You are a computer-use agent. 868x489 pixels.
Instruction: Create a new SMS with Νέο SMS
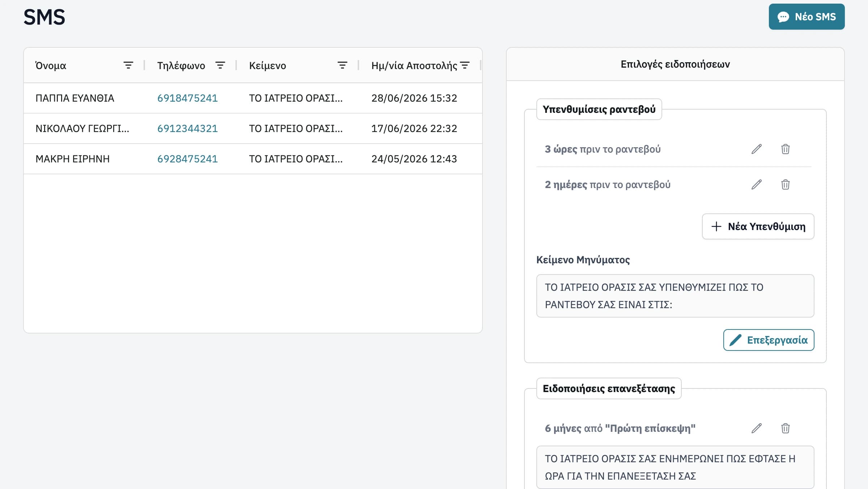(807, 17)
